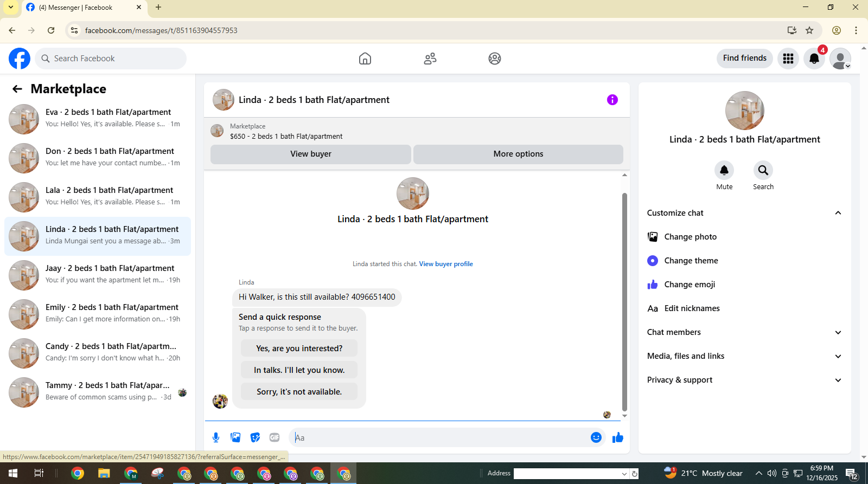Send quick reply 'Yes, are you interested?'

click(x=299, y=349)
